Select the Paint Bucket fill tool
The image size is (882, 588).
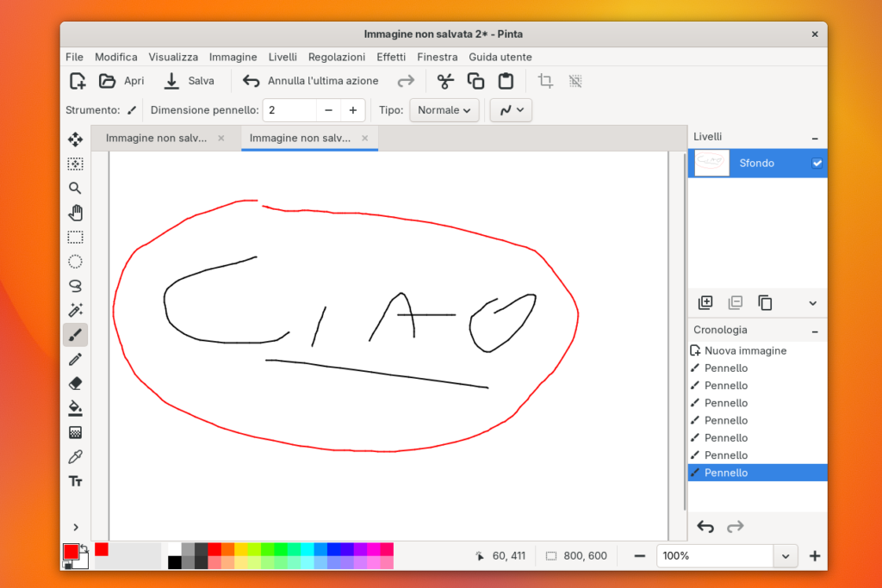tap(76, 408)
